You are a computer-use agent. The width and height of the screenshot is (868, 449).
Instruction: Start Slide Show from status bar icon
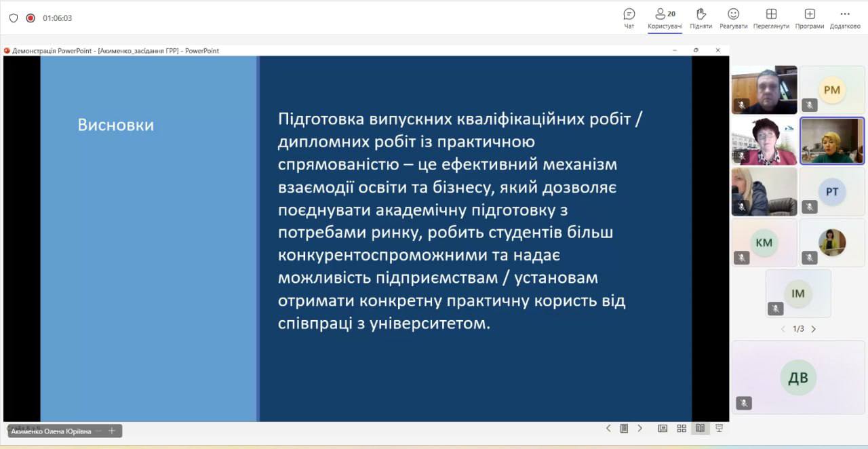[x=719, y=428]
